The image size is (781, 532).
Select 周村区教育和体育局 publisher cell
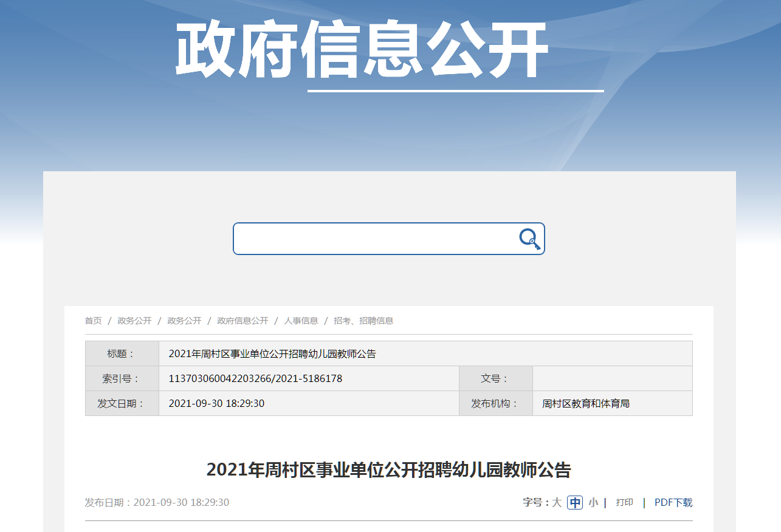coord(613,403)
